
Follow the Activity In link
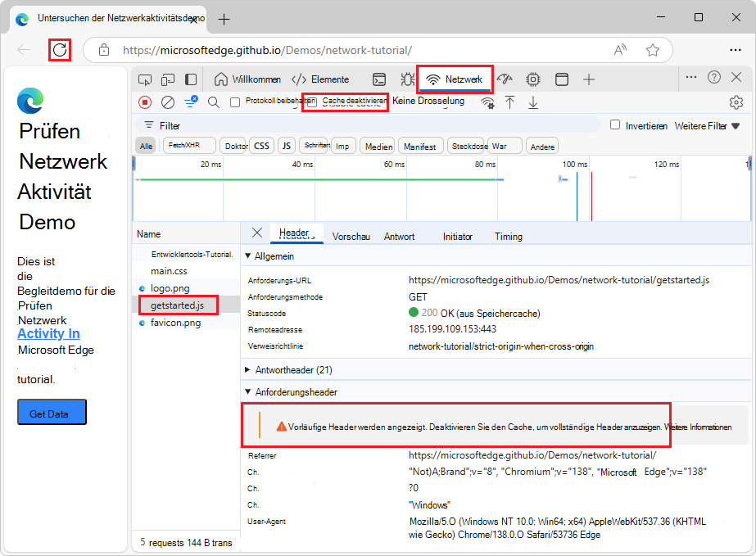[48, 334]
